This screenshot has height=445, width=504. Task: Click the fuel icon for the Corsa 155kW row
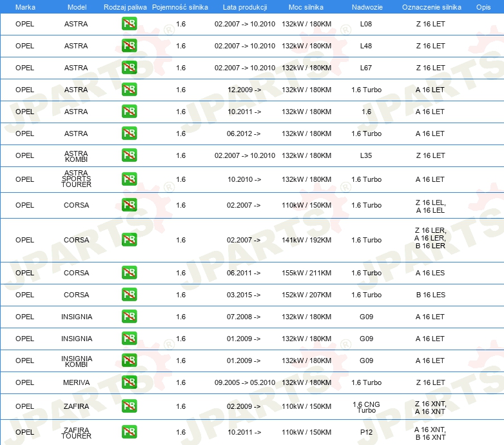(x=129, y=273)
